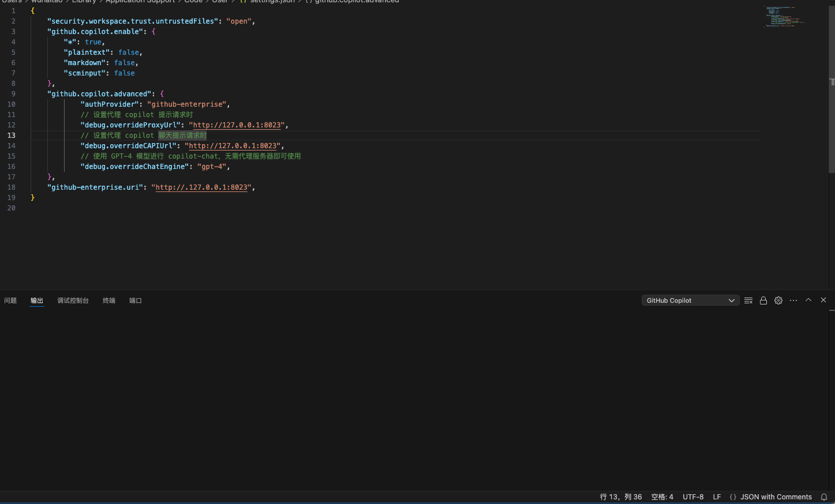Image resolution: width=835 pixels, height=504 pixels.
Task: Open notifications bell in status bar
Action: point(824,497)
